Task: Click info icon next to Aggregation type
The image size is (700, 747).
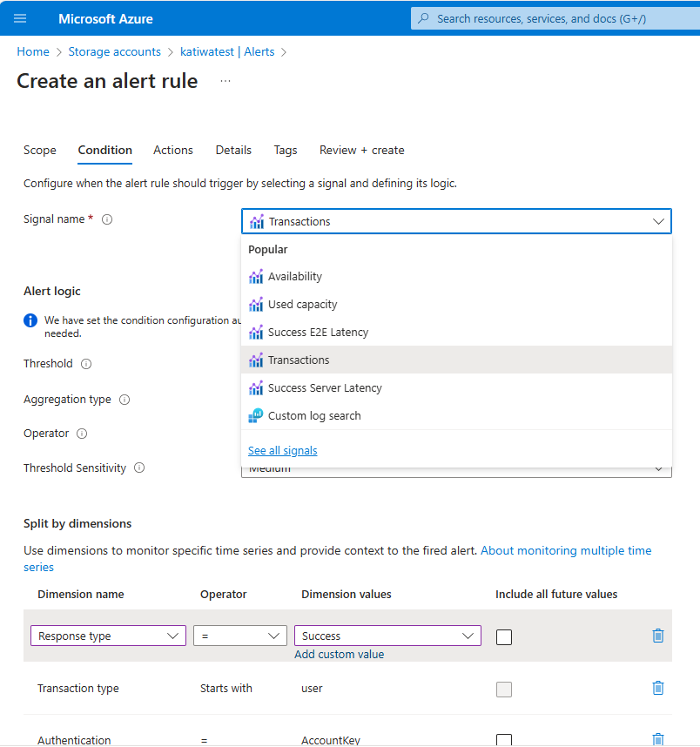Action: (x=125, y=400)
